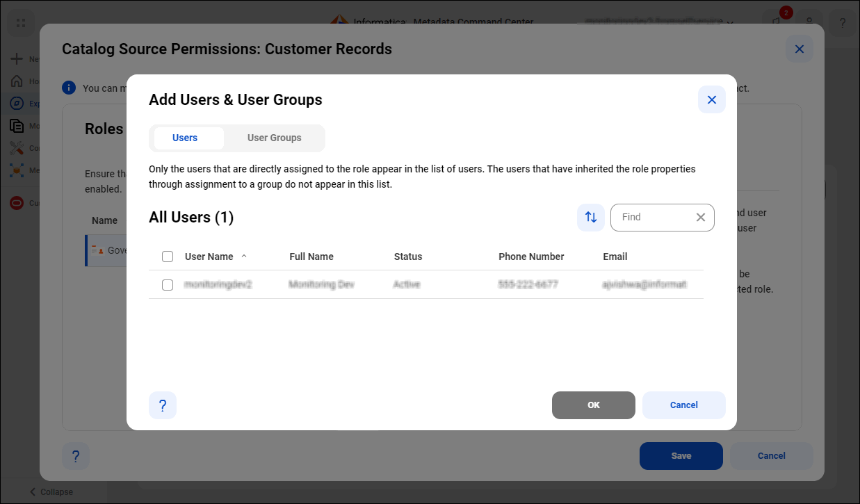Screen dimensions: 860x504
Task: Click the User Name column header
Action: point(209,257)
